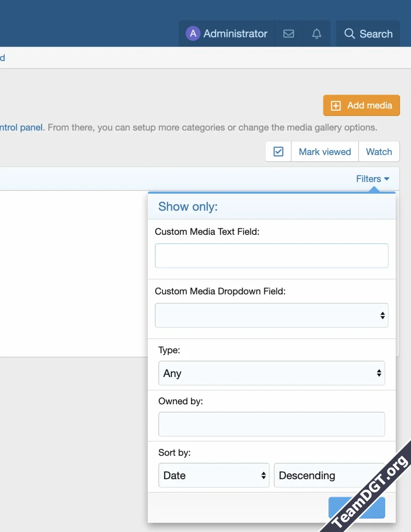Click inside the Custom Media Text Field input
Image resolution: width=411 pixels, height=532 pixels.
[x=272, y=256]
